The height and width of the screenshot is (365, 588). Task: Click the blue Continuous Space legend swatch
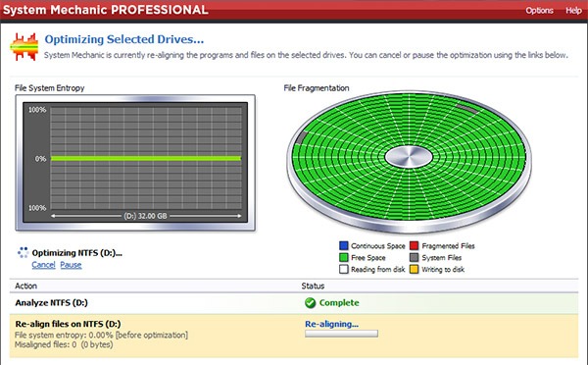coord(344,246)
